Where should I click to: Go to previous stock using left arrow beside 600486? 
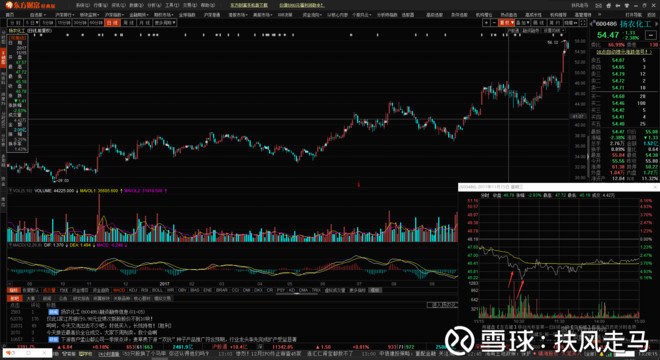coord(591,24)
